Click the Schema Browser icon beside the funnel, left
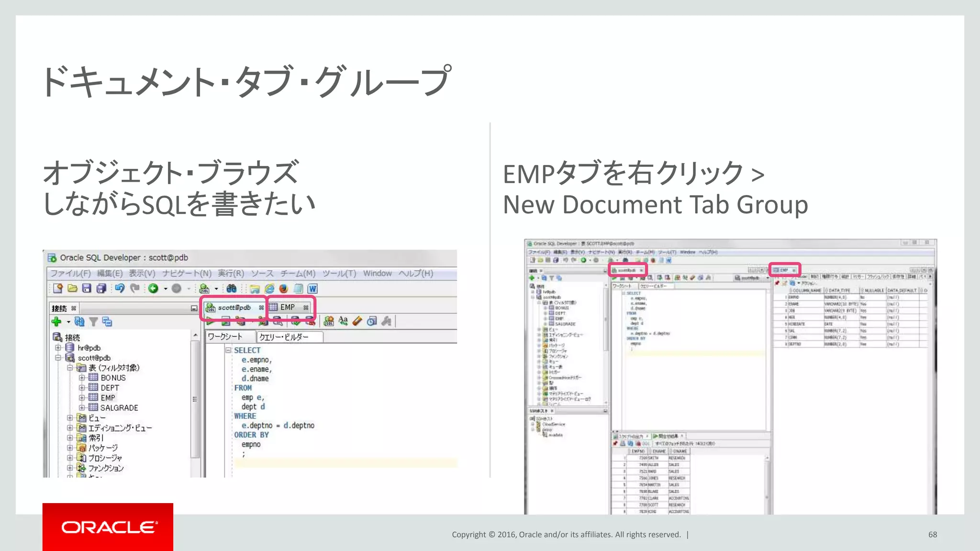 pos(107,322)
